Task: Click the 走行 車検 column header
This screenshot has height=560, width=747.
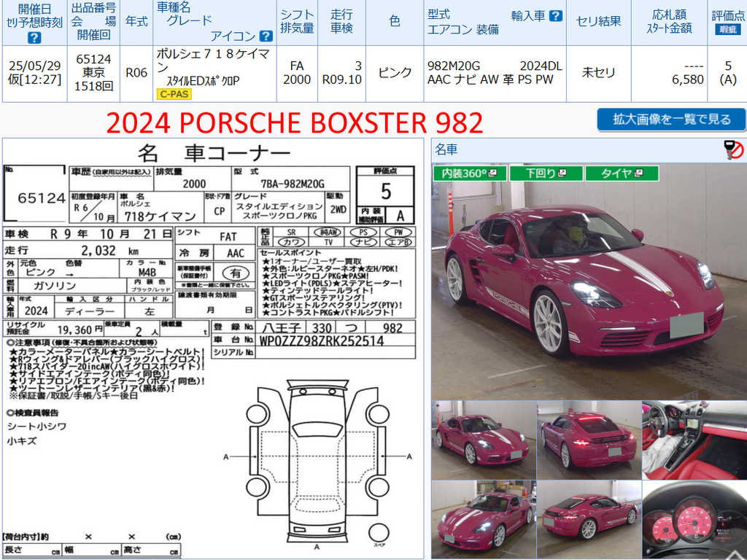Action: point(341,23)
